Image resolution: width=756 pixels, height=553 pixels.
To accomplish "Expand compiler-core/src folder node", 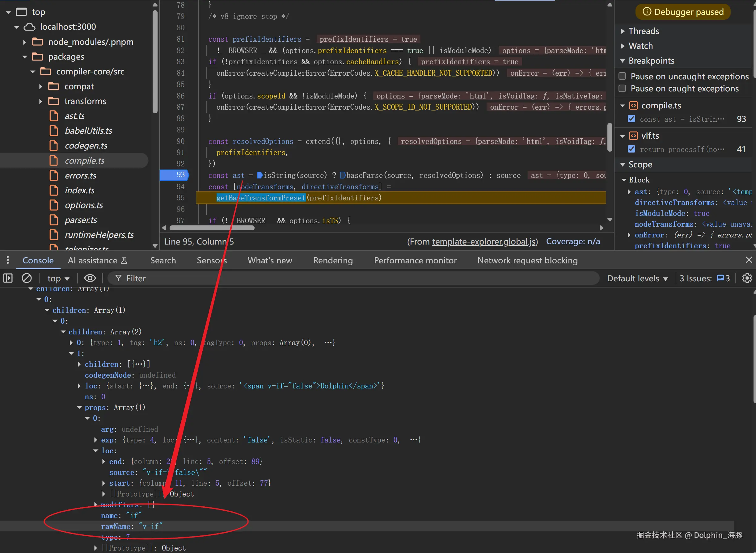I will (32, 72).
